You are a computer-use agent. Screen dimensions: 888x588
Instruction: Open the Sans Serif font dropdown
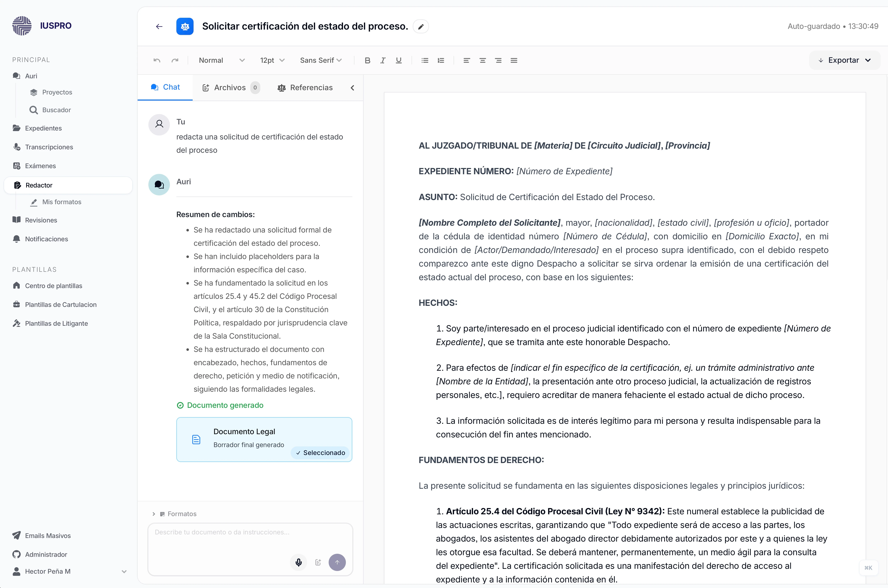321,60
